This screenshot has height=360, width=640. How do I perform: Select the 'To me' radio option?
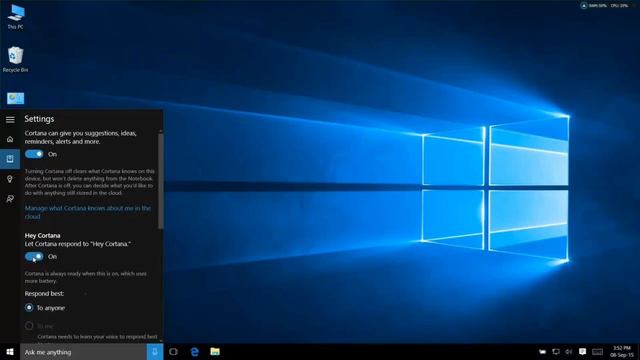(x=29, y=326)
